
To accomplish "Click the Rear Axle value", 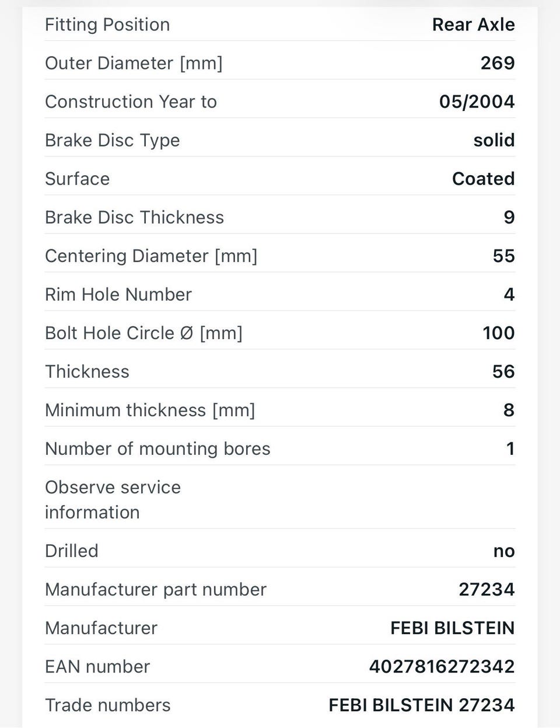I will pyautogui.click(x=473, y=25).
